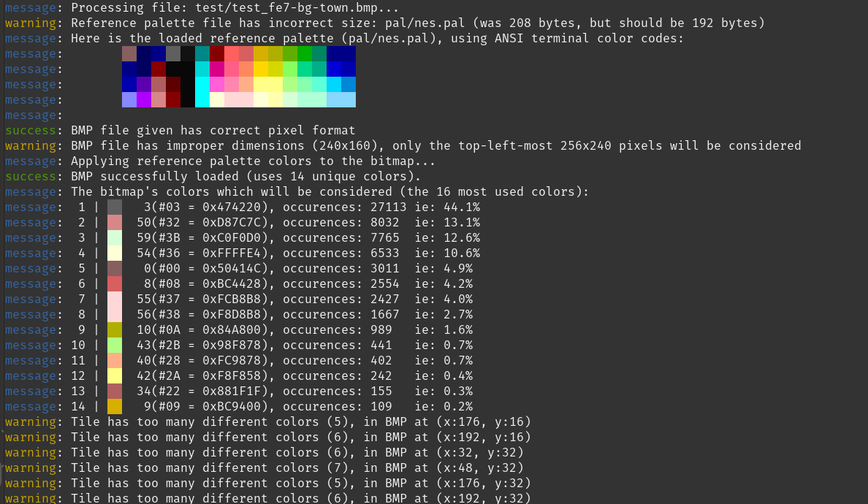Click the 'occurences: 27113' value
868x504 pixels.
point(344,207)
